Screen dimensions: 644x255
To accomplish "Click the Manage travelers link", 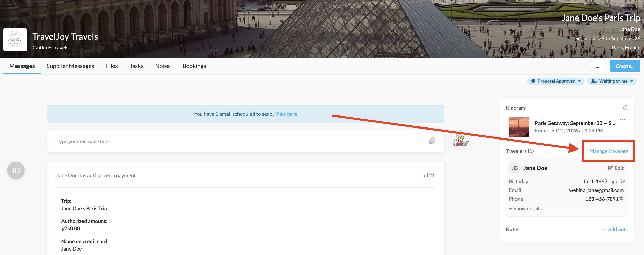I will coord(609,151).
